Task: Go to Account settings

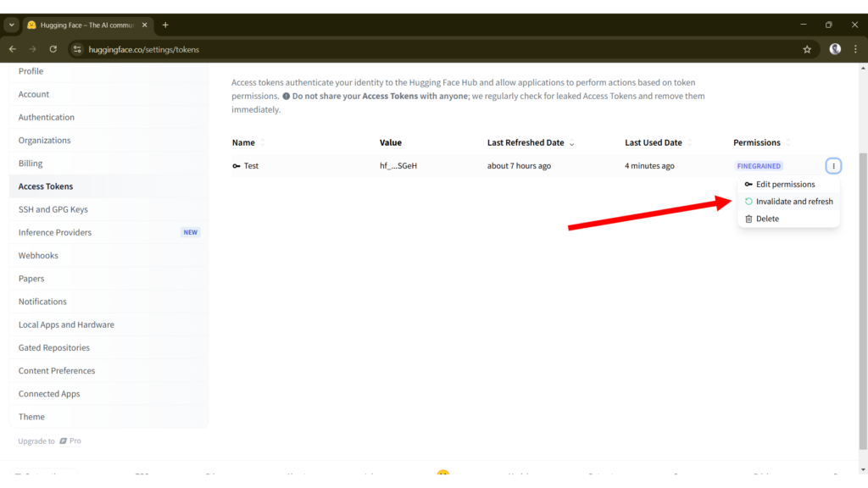Action: click(109, 94)
